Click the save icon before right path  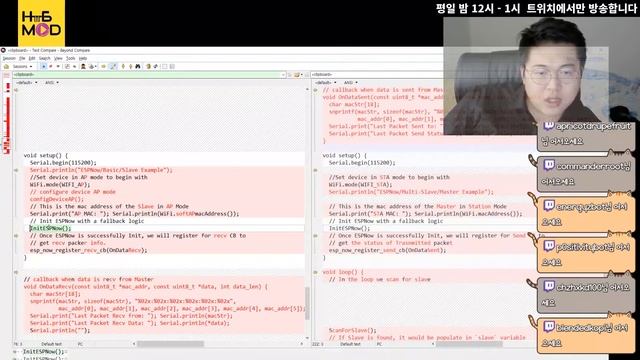pyautogui.click(x=307, y=75)
